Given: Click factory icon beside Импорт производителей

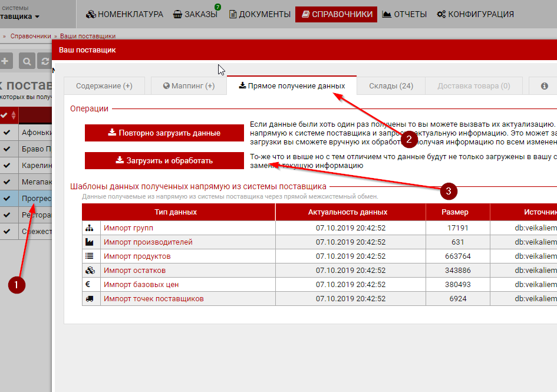Looking at the screenshot, I should [90, 242].
